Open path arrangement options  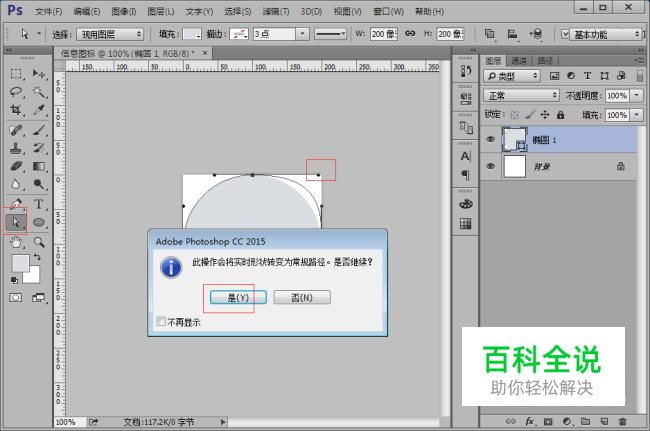pos(536,34)
